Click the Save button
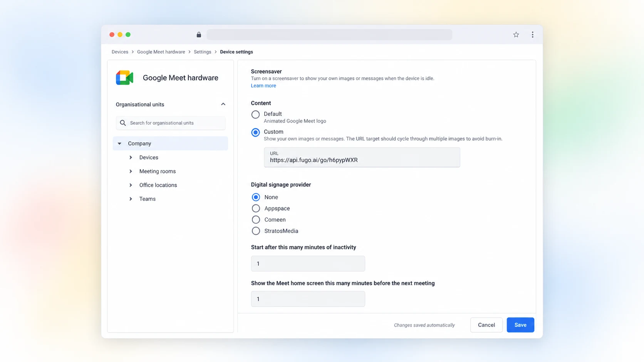The width and height of the screenshot is (644, 362). coord(520,325)
